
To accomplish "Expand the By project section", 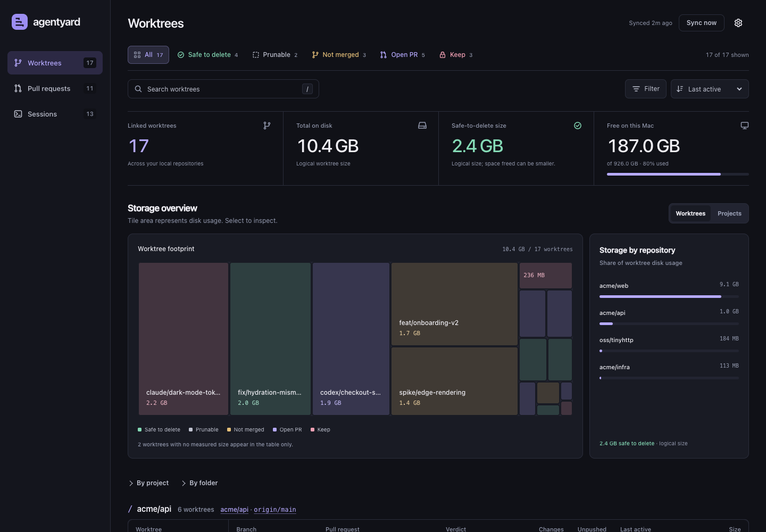I will point(148,483).
